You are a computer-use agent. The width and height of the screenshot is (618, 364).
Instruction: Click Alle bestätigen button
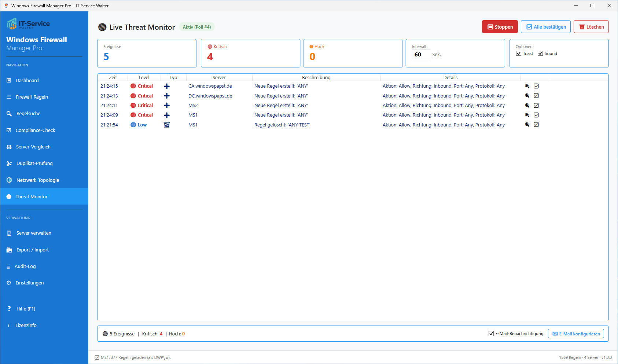point(546,27)
